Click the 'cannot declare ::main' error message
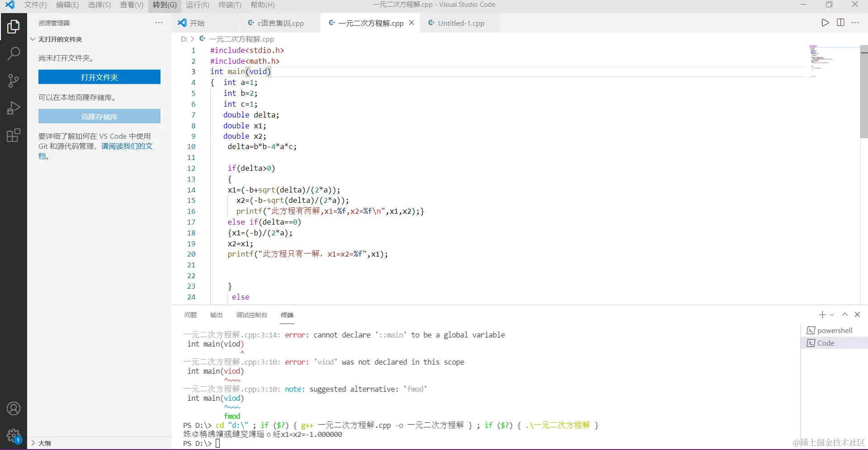Screen dimensions: 868x450 tap(344, 335)
